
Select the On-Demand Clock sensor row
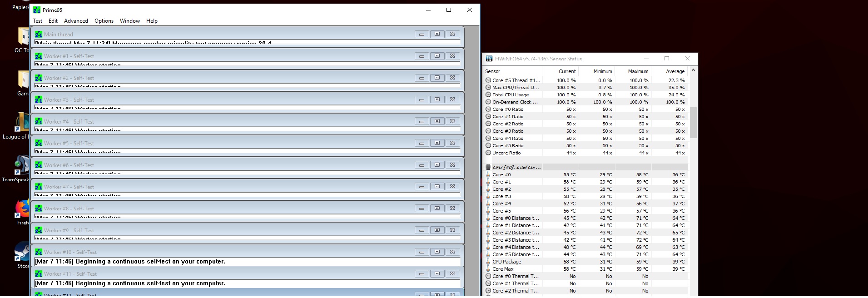585,102
